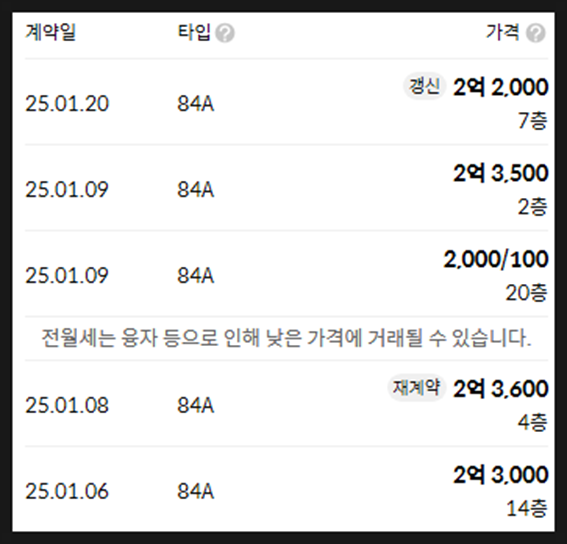Screen dimensions: 567x544
Task: Click the help icon next to 가격
Action: coord(536,33)
